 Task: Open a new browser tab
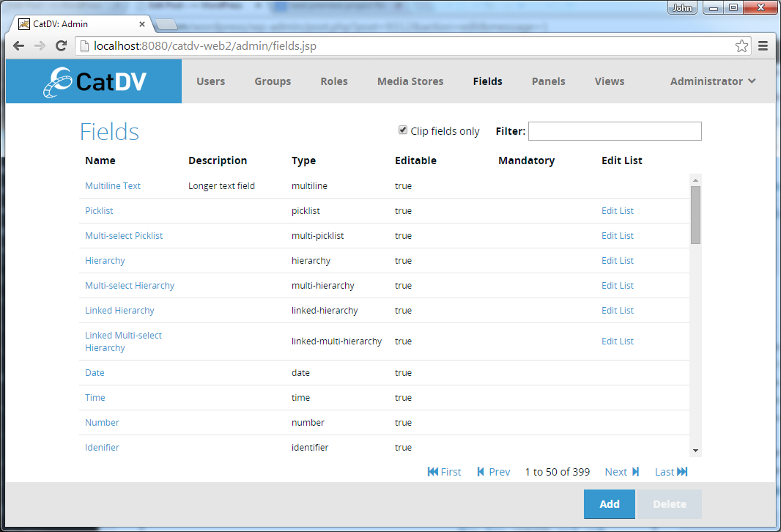[x=166, y=24]
